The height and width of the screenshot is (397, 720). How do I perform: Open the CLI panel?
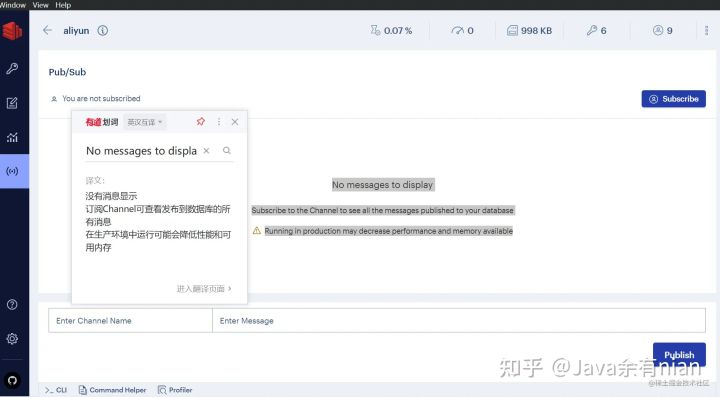click(56, 390)
